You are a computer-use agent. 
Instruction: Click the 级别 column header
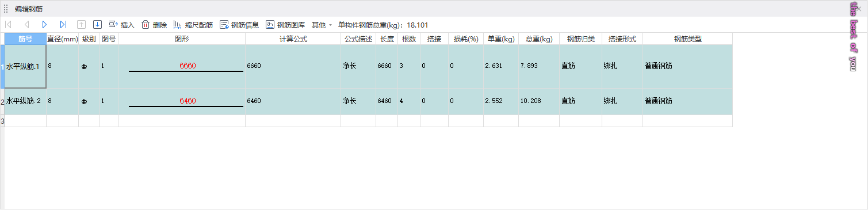tap(89, 39)
